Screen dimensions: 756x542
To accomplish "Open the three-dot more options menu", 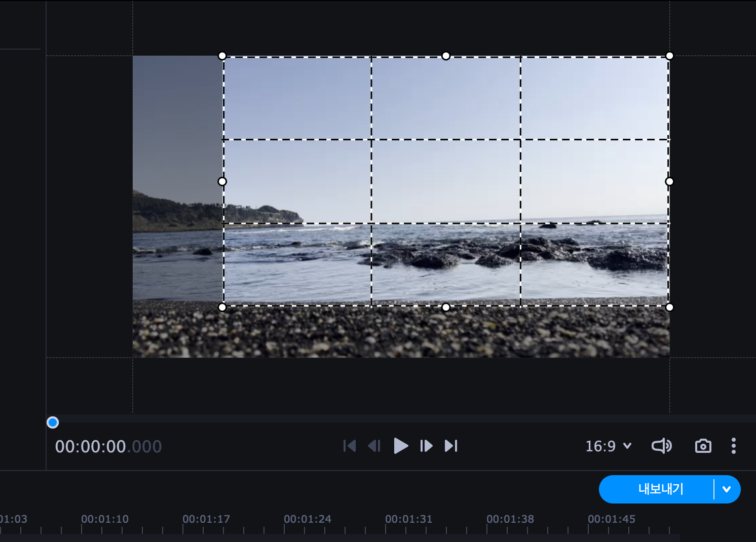I will click(x=733, y=446).
